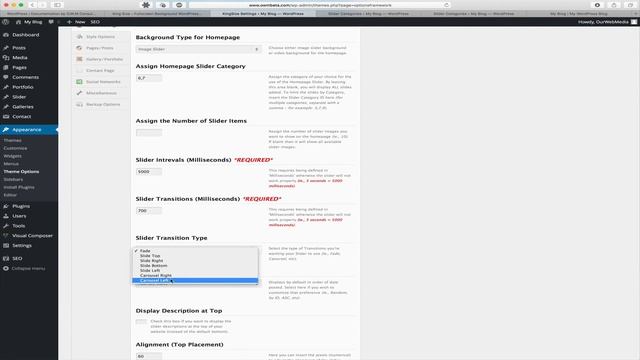Choose highlighted Carousel Left option
Image resolution: width=640 pixels, height=360 pixels.
coord(195,280)
